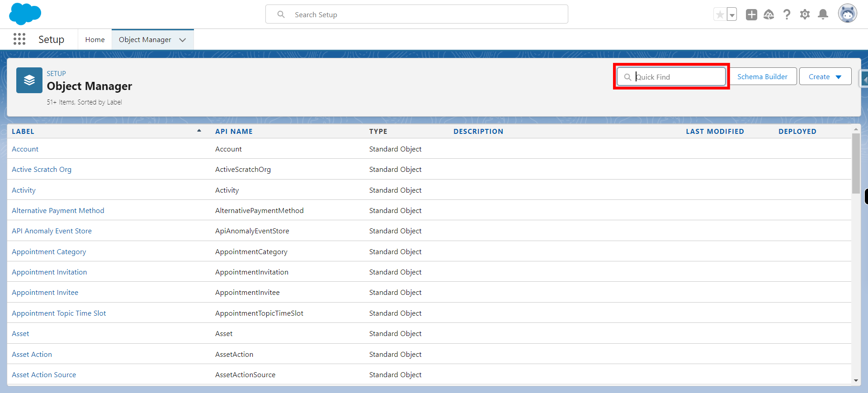Open the Setup gear icon
Image resolution: width=868 pixels, height=393 pixels.
point(805,14)
